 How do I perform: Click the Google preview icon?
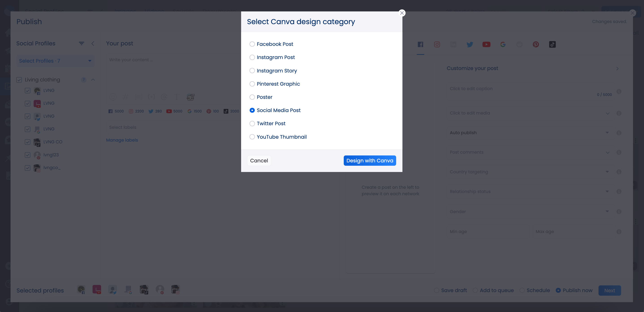503,45
